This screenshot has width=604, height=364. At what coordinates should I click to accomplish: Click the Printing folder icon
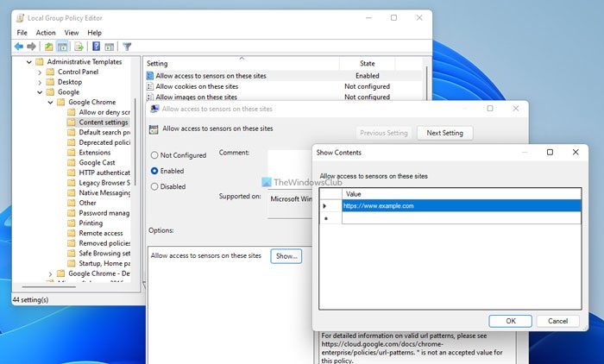point(72,223)
